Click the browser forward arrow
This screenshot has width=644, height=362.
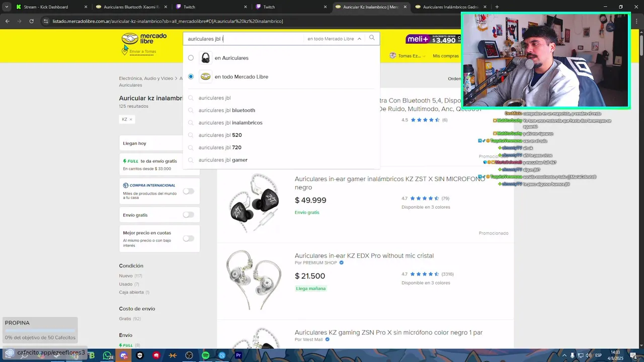pyautogui.click(x=19, y=21)
